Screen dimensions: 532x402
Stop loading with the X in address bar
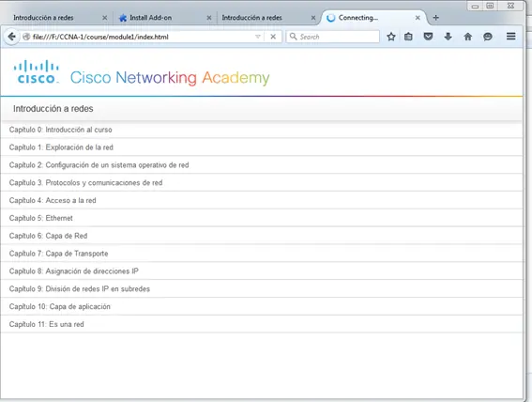click(273, 37)
